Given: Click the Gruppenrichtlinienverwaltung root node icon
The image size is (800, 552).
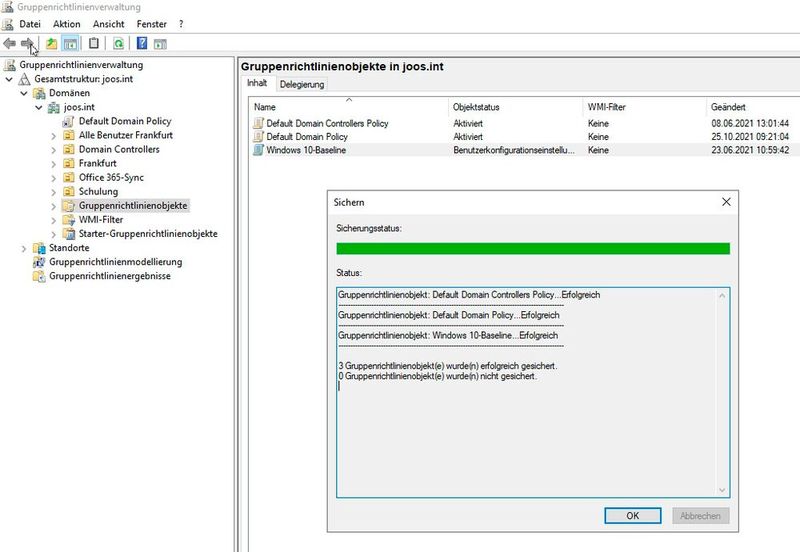Looking at the screenshot, I should pyautogui.click(x=10, y=65).
